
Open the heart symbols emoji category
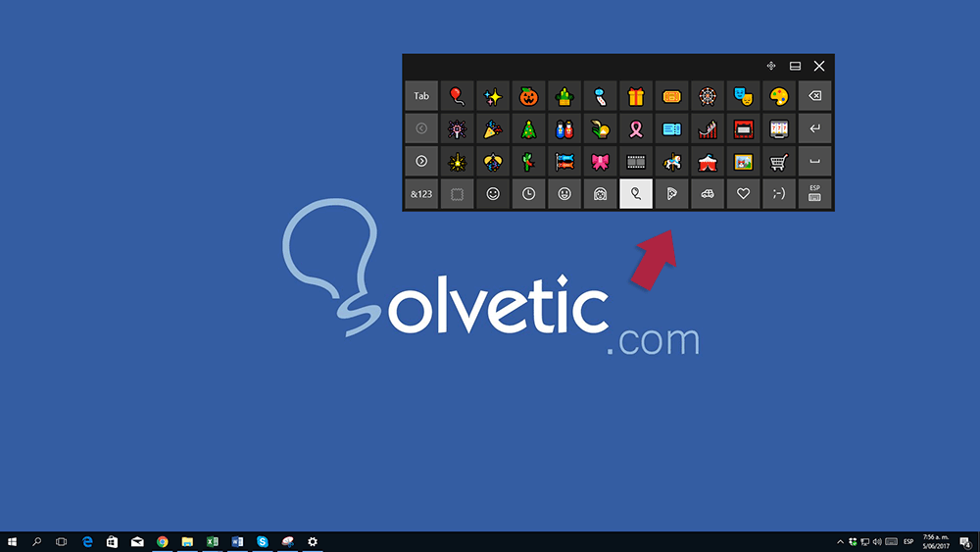pyautogui.click(x=743, y=194)
